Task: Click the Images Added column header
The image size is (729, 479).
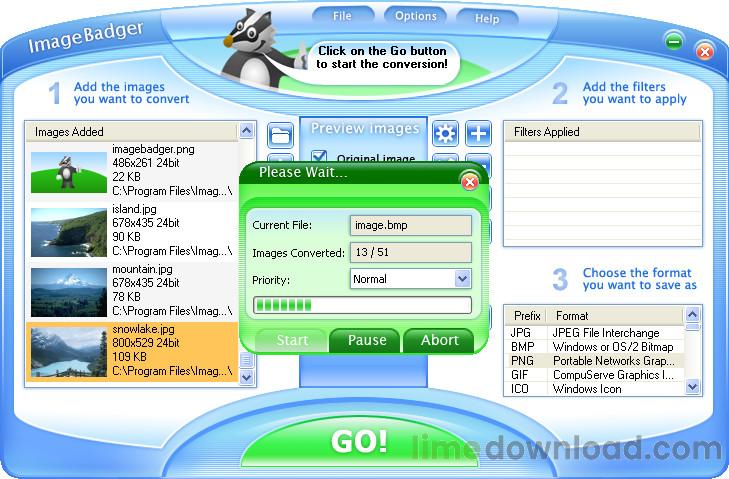Action: point(132,132)
